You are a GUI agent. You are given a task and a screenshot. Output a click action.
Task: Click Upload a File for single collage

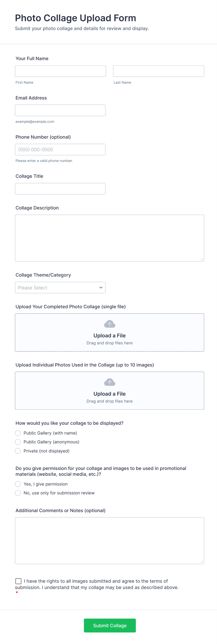click(x=109, y=336)
